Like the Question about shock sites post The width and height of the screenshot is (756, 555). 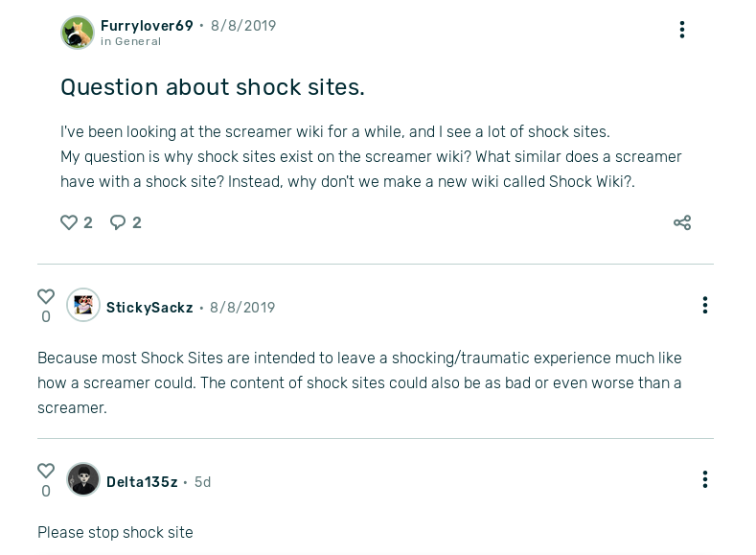pyautogui.click(x=69, y=222)
